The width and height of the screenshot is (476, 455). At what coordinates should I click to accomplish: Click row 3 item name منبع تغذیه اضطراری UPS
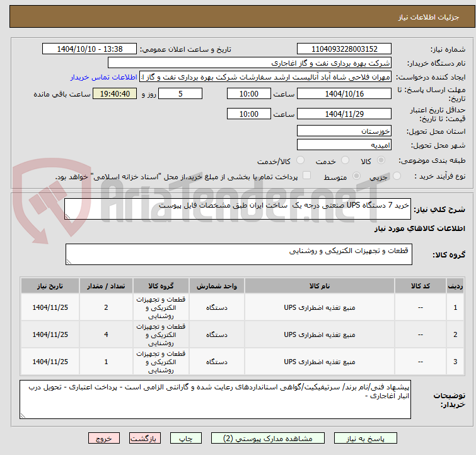[320, 362]
